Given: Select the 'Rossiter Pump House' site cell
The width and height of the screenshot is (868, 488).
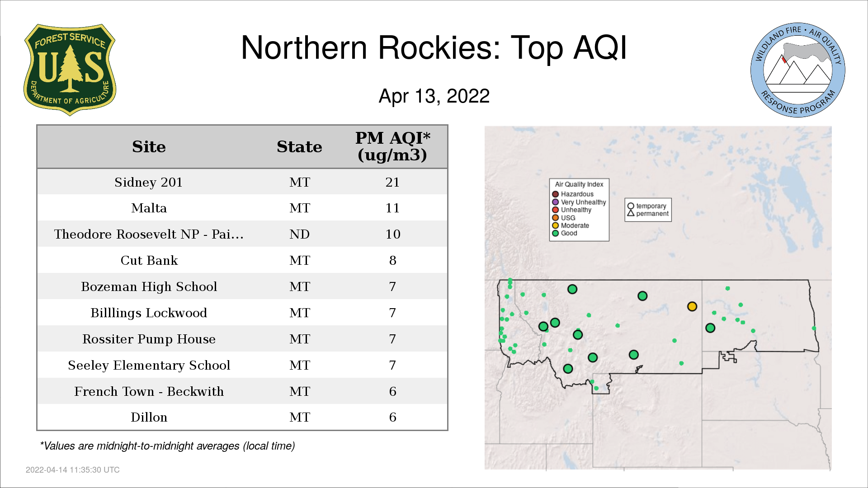Looking at the screenshot, I should click(149, 339).
